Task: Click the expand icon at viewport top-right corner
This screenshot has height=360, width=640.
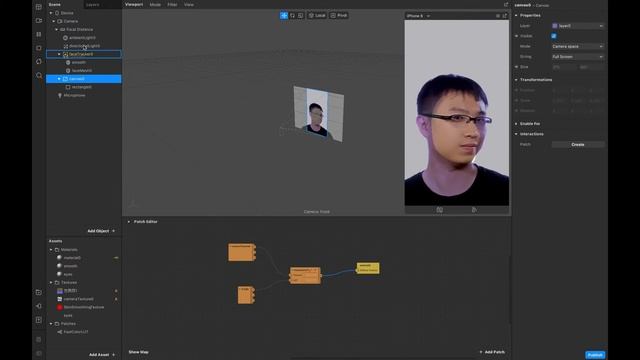Action: click(506, 4)
